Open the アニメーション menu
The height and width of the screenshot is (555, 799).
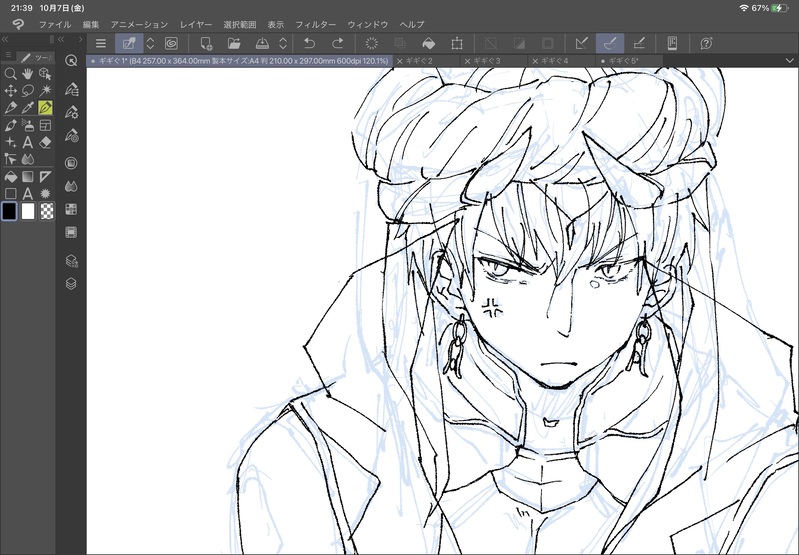[x=139, y=24]
